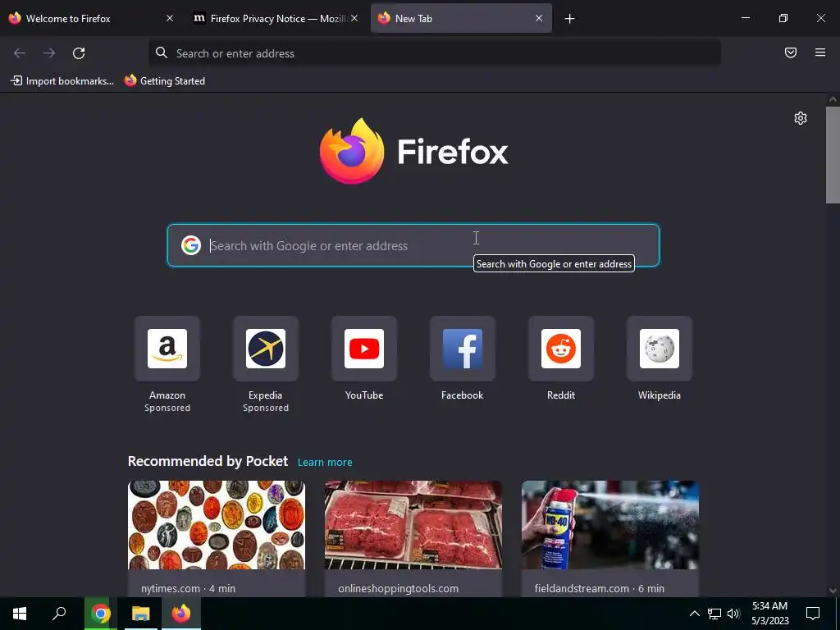Click the Google logo in search box
This screenshot has height=630, width=840.
190,245
